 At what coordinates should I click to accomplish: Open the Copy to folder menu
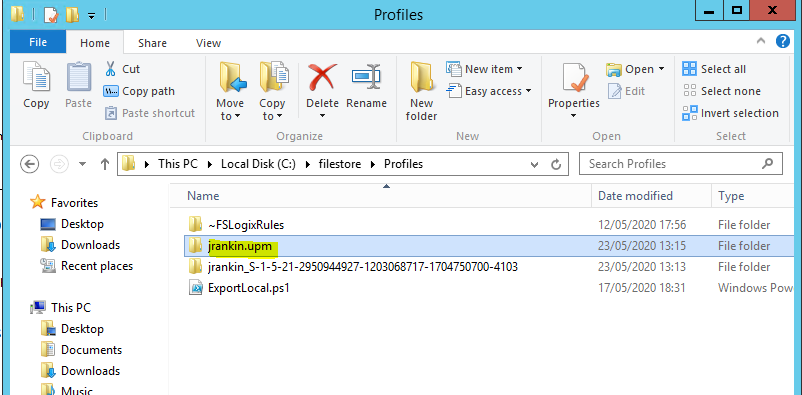click(272, 91)
